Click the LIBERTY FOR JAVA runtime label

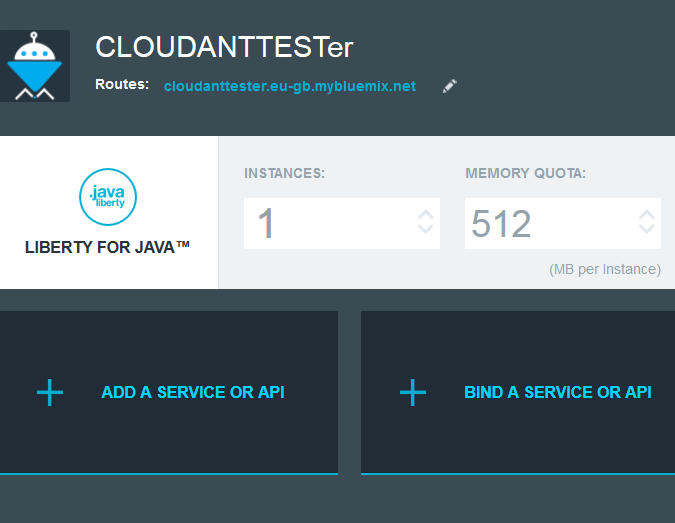click(107, 247)
